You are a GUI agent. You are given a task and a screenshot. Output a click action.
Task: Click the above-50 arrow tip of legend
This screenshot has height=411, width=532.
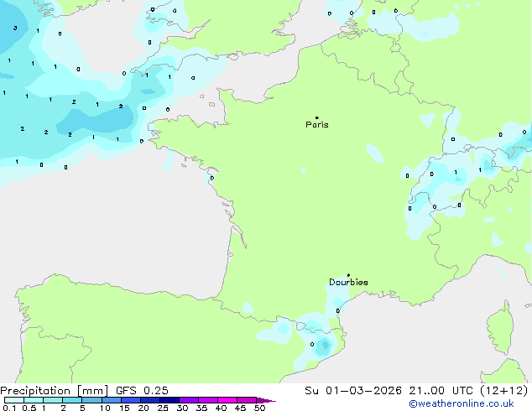[266, 400]
